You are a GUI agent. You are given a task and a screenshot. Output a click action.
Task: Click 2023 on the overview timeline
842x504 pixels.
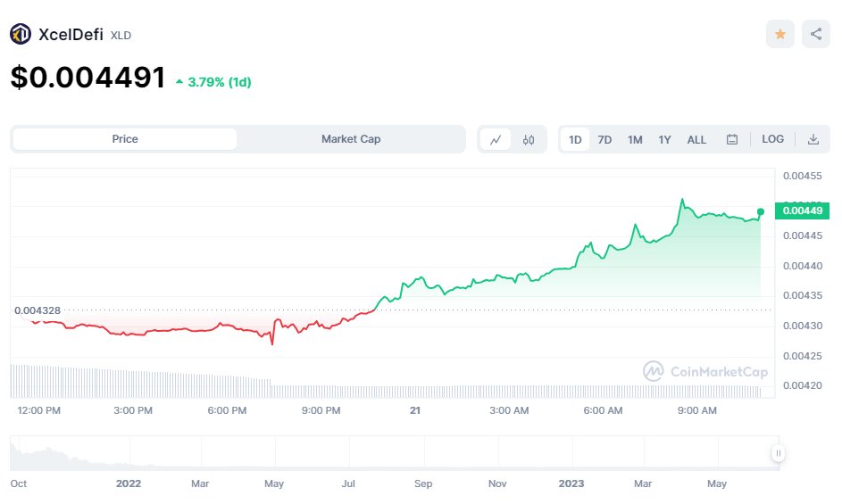[x=571, y=483]
